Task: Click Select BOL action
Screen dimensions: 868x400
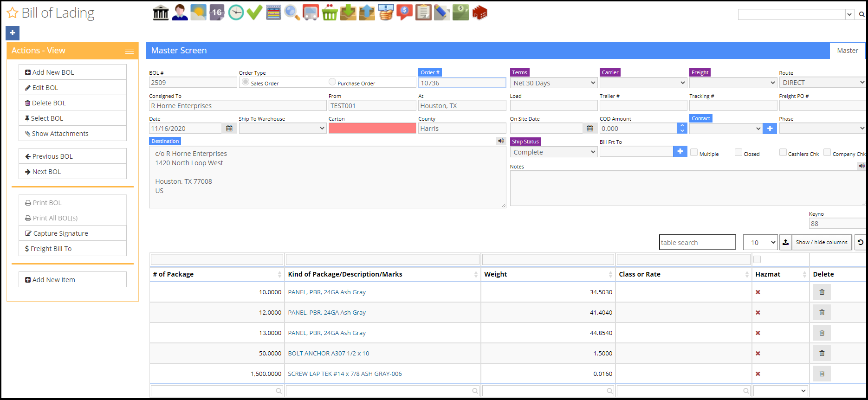Action: [x=72, y=118]
